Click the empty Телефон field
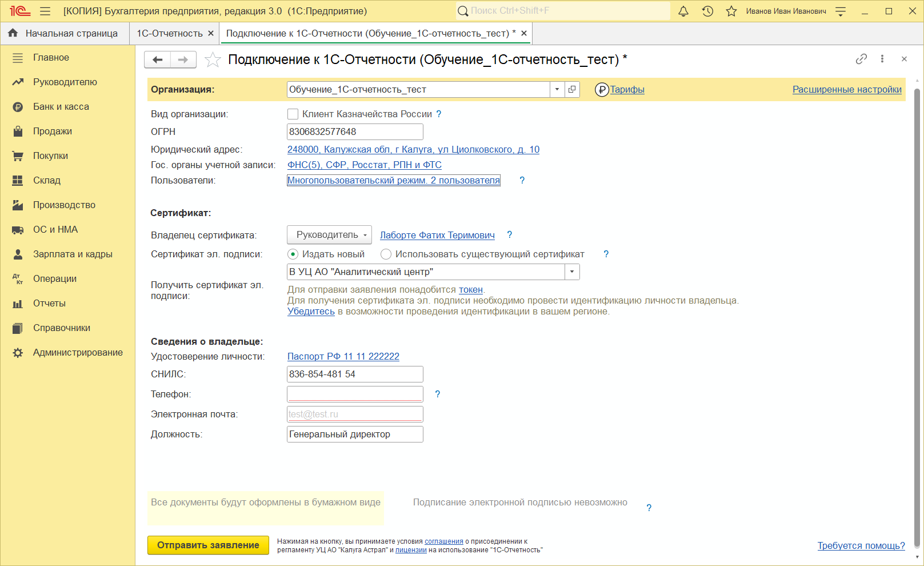 355,394
